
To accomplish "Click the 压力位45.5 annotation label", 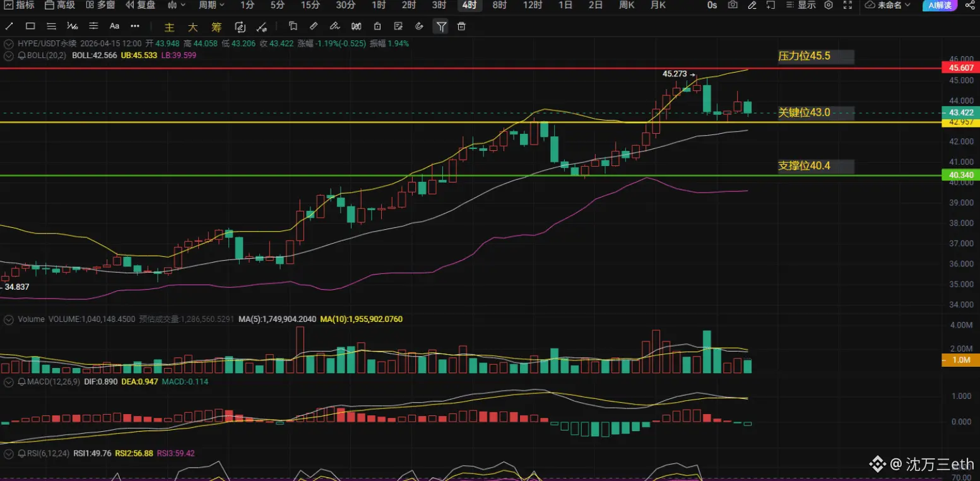I will point(815,56).
